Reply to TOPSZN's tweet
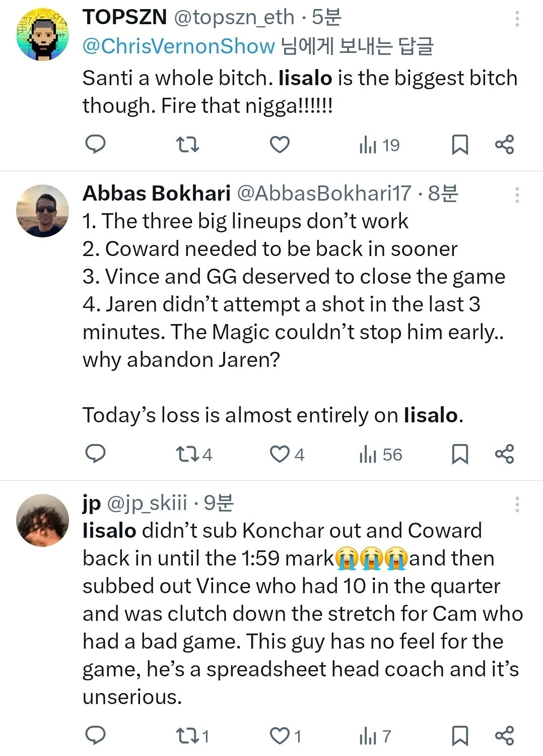Image resolution: width=543 pixels, height=756 pixels. click(95, 145)
